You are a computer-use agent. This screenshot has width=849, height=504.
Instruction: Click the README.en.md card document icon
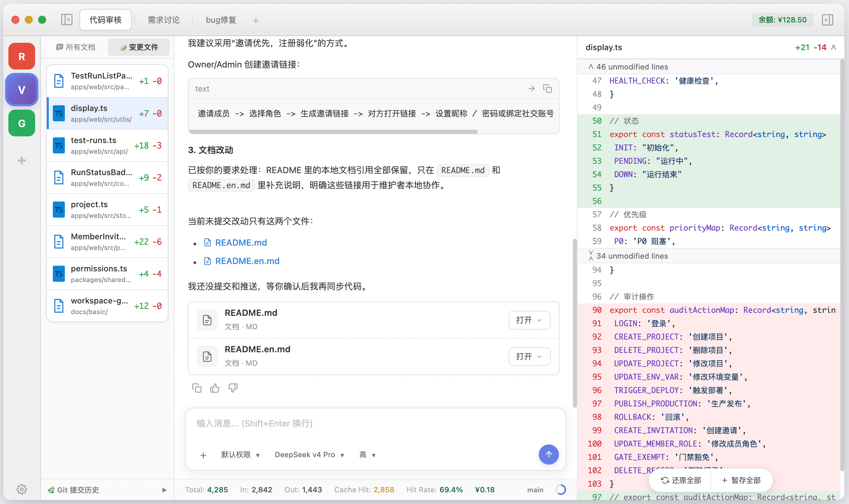[x=207, y=357]
